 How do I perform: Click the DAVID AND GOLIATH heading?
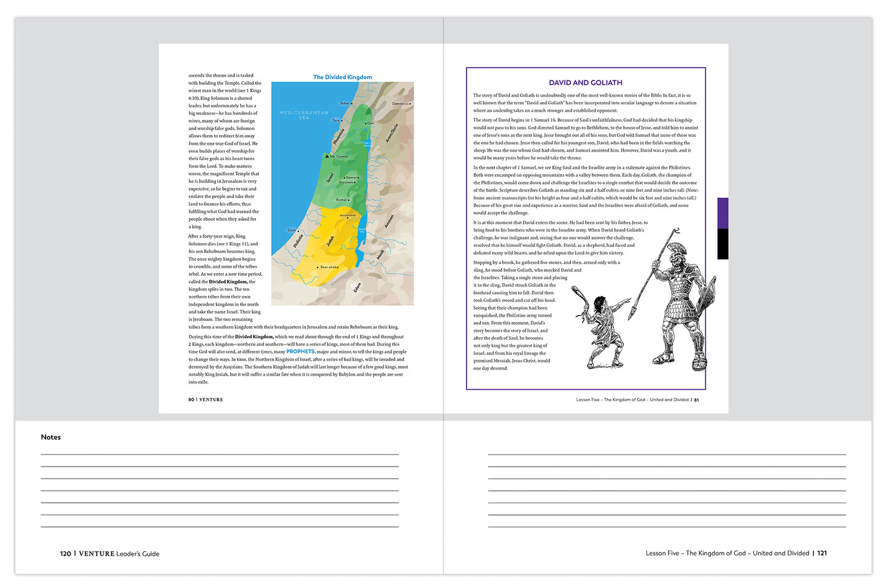pyautogui.click(x=585, y=82)
